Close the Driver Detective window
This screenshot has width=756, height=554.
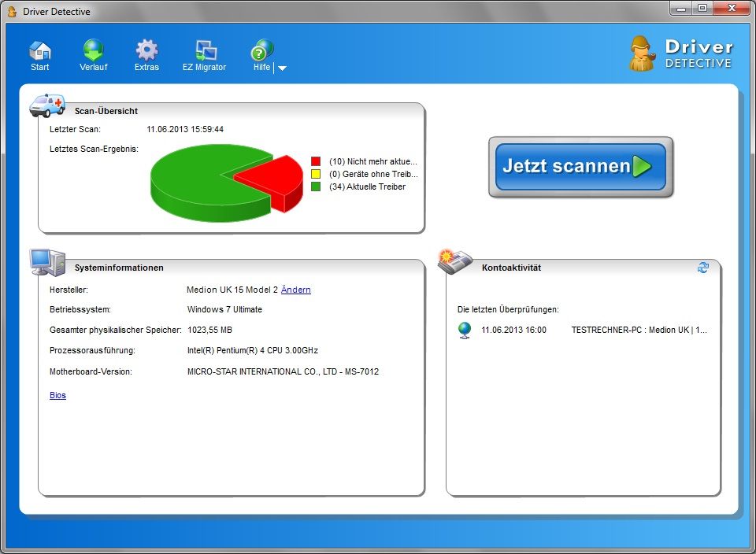pyautogui.click(x=732, y=8)
